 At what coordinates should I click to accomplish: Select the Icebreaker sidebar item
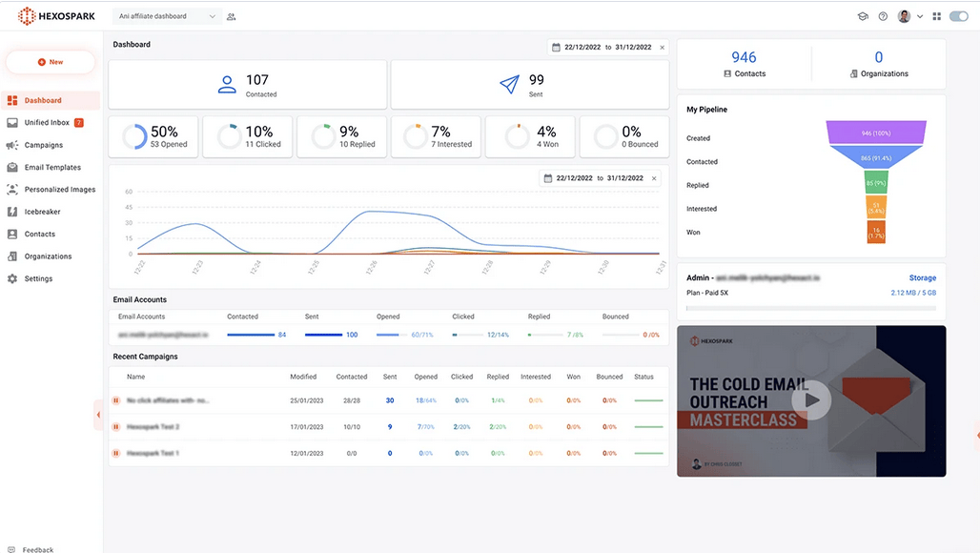point(45,212)
